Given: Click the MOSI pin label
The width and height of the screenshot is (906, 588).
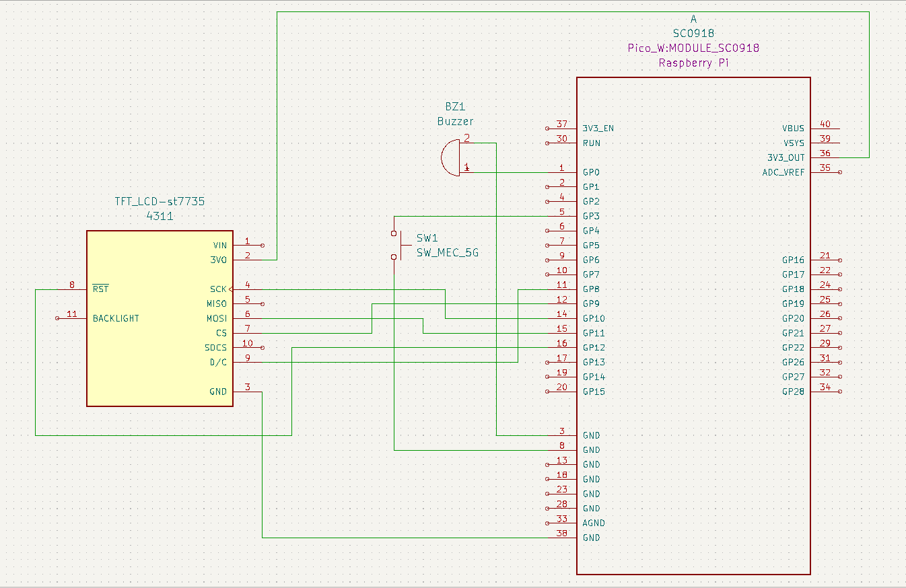Looking at the screenshot, I should (x=217, y=318).
